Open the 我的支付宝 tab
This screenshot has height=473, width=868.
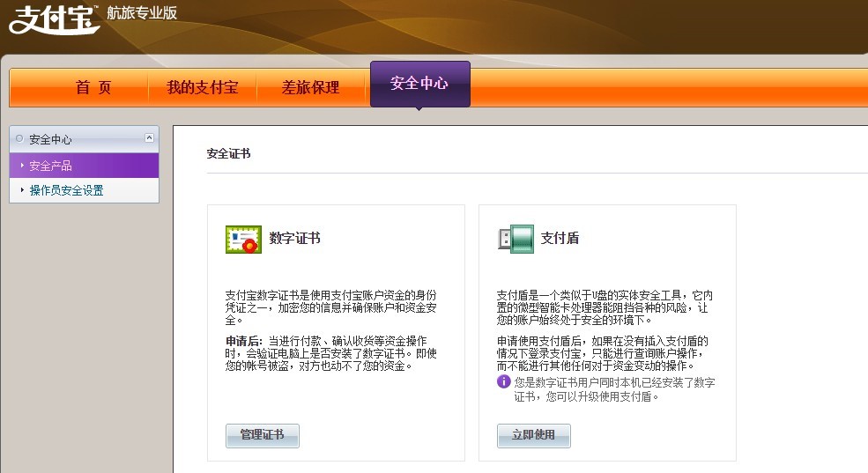click(x=203, y=87)
